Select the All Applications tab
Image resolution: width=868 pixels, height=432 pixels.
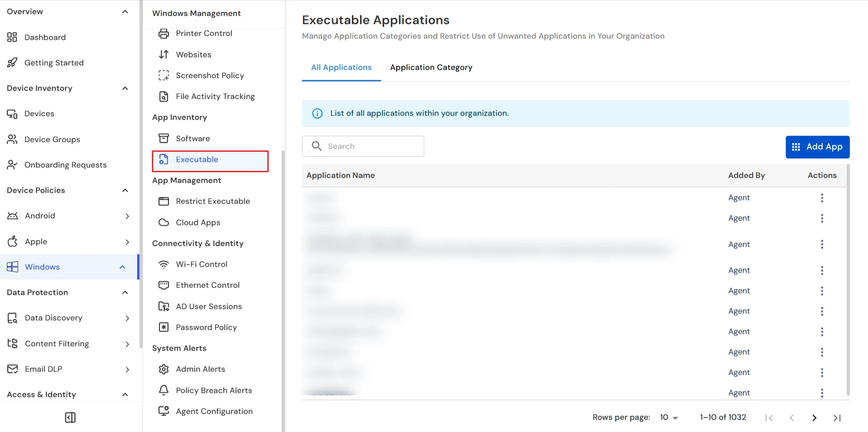point(341,67)
